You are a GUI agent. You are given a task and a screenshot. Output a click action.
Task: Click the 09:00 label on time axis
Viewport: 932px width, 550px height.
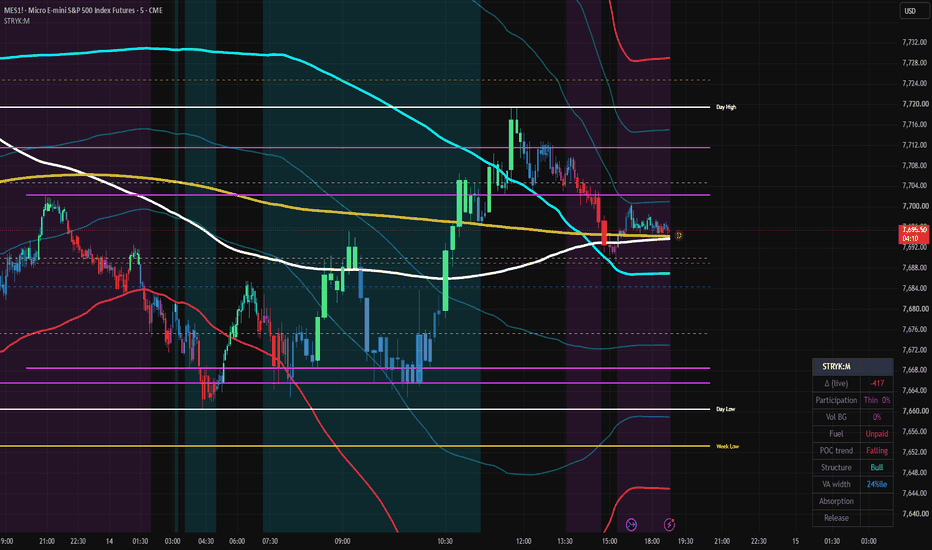click(342, 541)
